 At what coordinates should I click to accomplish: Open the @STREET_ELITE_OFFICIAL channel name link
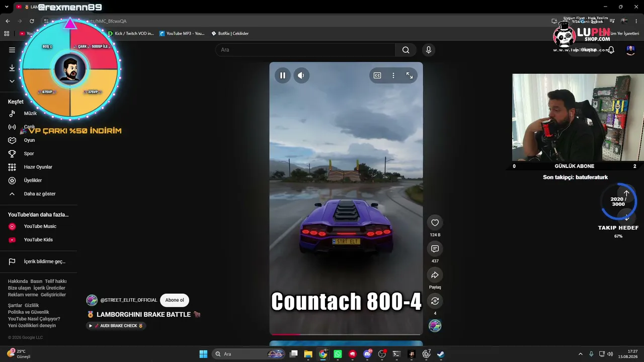coord(129,300)
